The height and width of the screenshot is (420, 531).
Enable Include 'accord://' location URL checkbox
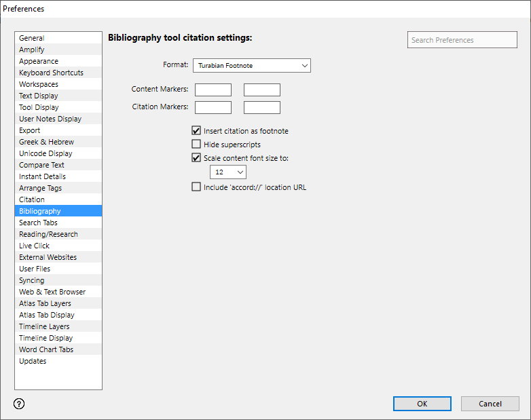coord(196,187)
